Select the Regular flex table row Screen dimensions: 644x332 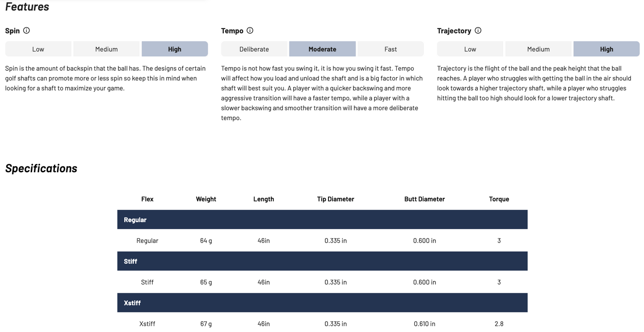tap(322, 240)
